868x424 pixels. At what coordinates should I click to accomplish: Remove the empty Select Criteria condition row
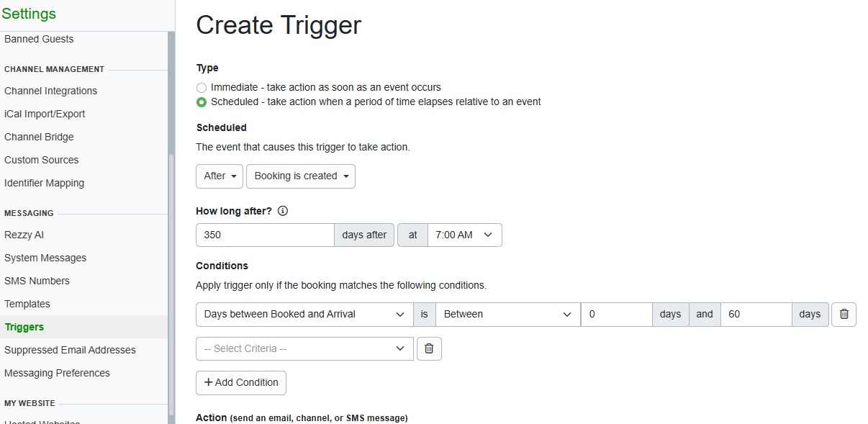coord(429,348)
